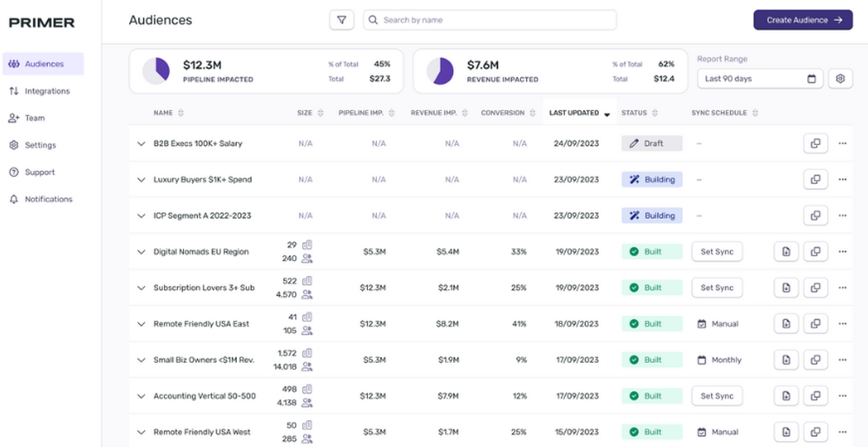Screen dimensions: 868x447
Task: Download the Accounting Vertical 50-500 audience
Action: click(x=786, y=396)
